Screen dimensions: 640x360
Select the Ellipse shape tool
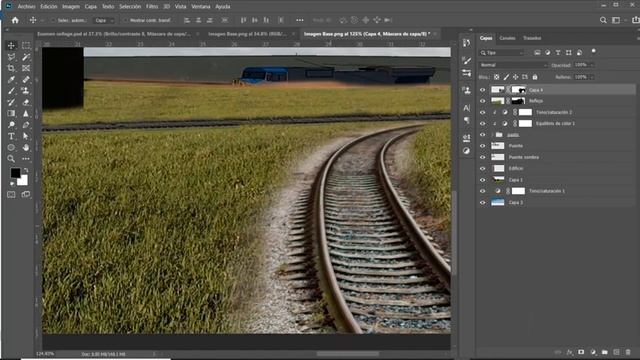11,147
